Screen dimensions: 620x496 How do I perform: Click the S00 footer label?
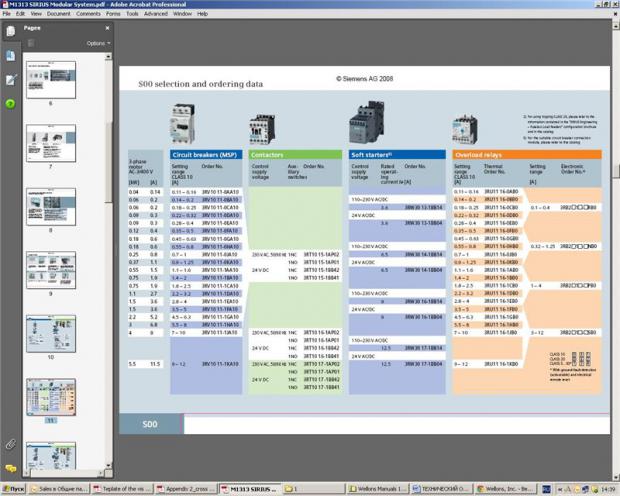[150, 424]
